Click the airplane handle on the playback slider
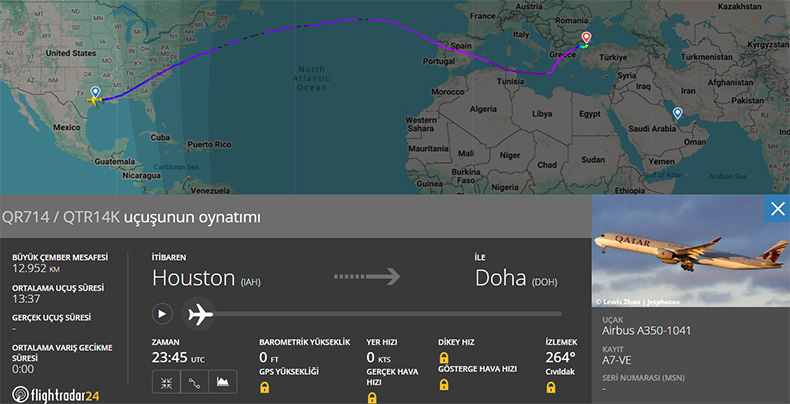Screen dimensions: 790x404 [x=200, y=314]
